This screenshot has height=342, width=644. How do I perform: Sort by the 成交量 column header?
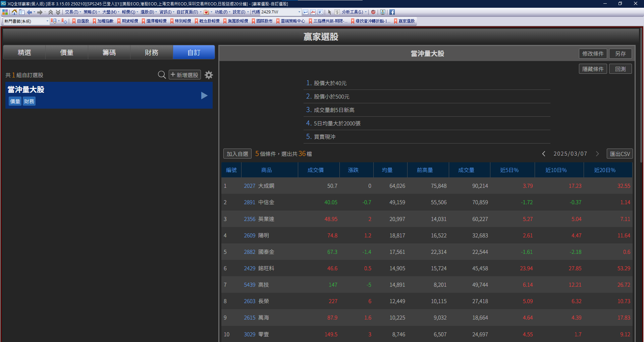[x=466, y=170]
